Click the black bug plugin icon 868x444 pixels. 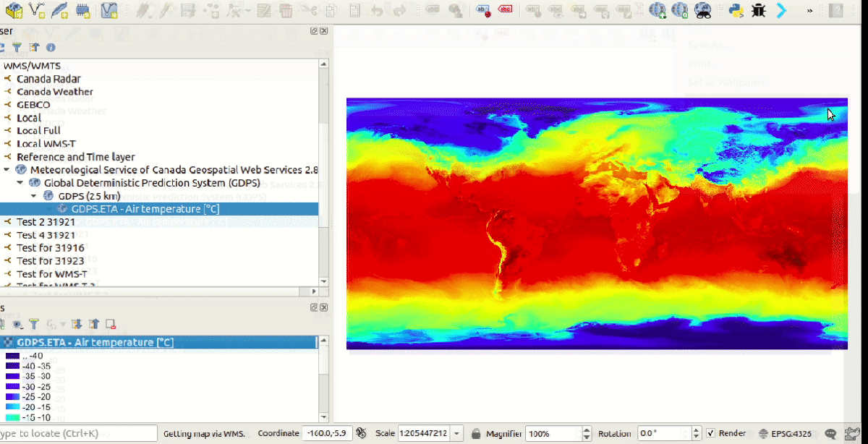click(x=759, y=10)
